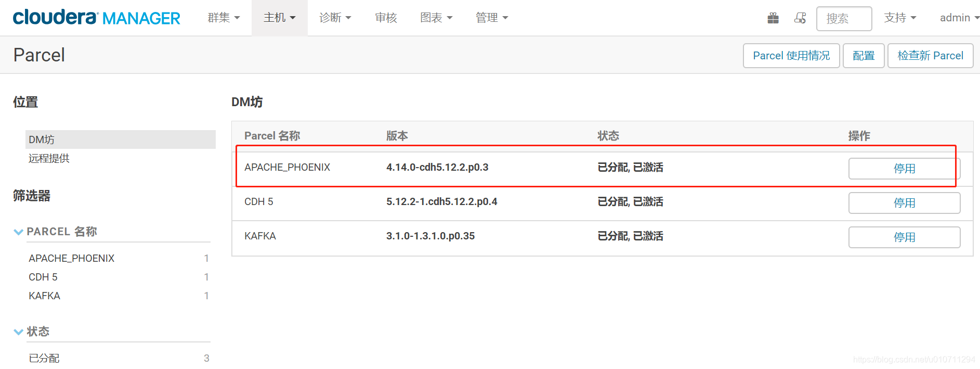Viewport: 980px width, 369px height.
Task: Open the 图表 dropdown menu
Action: [x=436, y=18]
